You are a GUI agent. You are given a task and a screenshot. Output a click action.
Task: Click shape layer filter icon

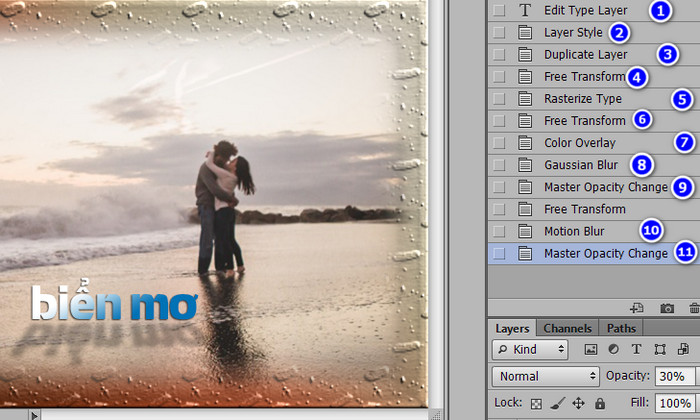pos(660,349)
